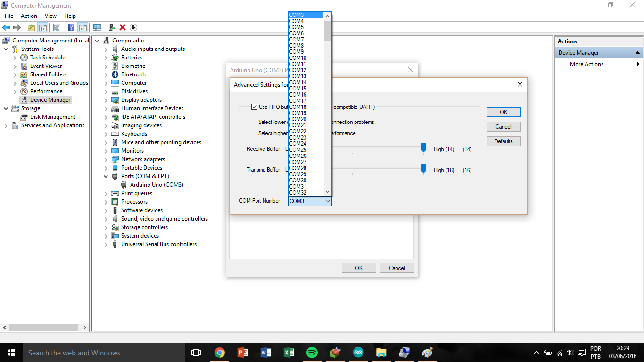Select COM10 from the port list
The width and height of the screenshot is (644, 362).
pyautogui.click(x=306, y=58)
